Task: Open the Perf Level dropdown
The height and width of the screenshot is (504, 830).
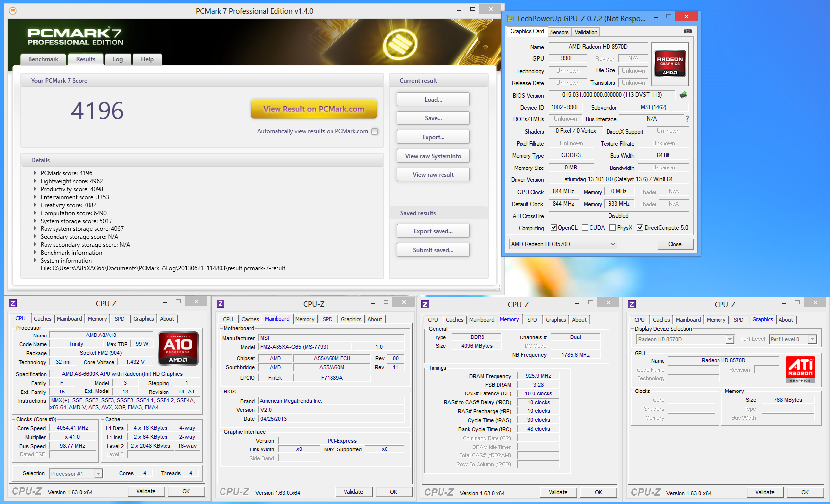Action: click(792, 339)
